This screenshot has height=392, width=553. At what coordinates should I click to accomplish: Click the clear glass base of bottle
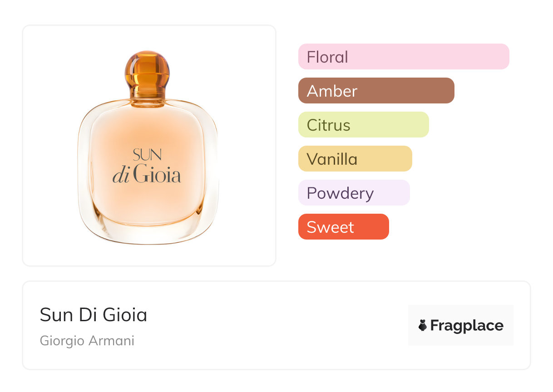[148, 234]
